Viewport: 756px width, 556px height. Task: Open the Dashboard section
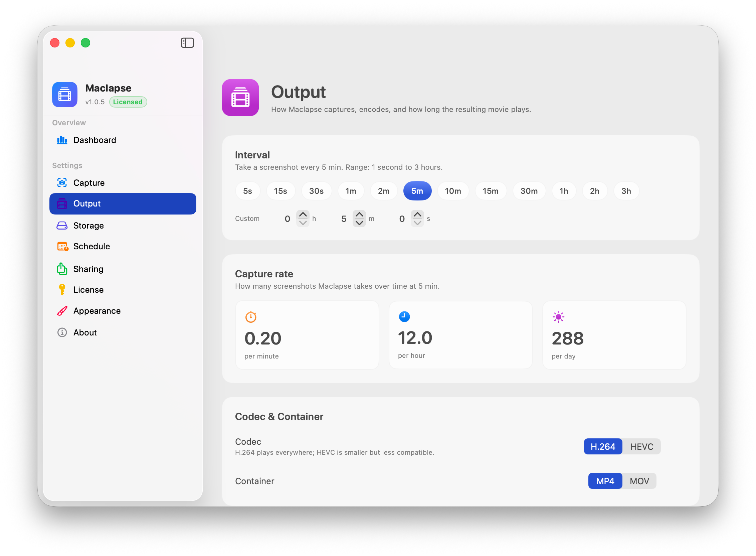[x=123, y=140]
